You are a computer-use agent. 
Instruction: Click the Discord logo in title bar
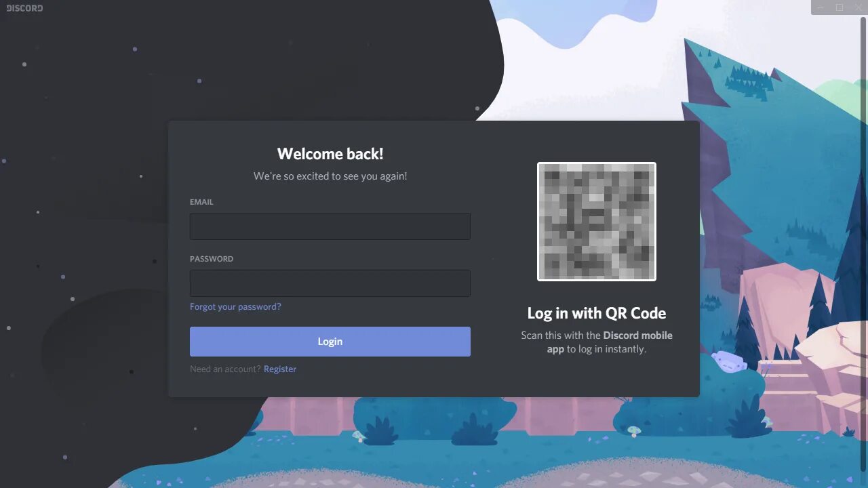[x=24, y=8]
